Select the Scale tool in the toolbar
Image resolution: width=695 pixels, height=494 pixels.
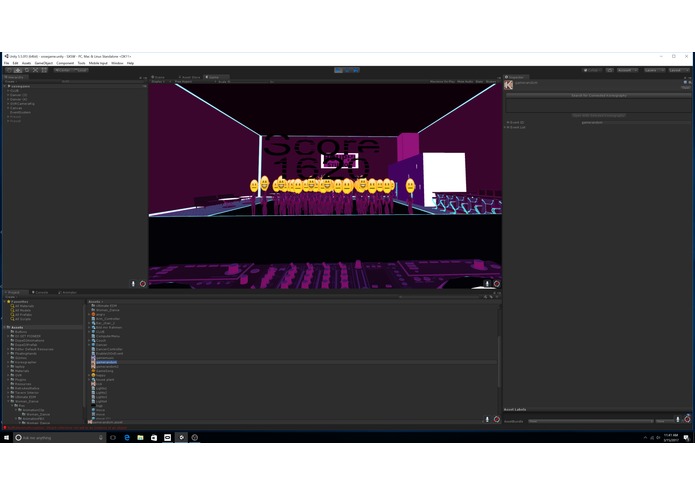coord(35,70)
